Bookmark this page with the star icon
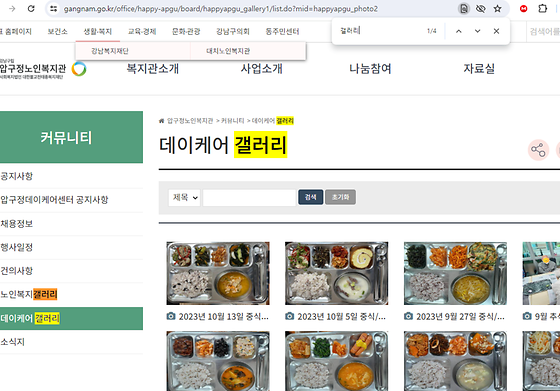The width and height of the screenshot is (560, 391). click(498, 9)
